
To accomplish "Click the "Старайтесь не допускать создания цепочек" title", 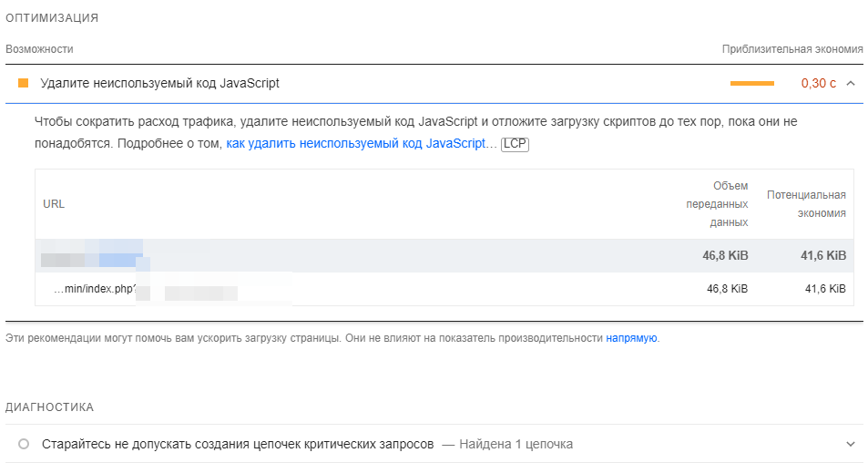I will (237, 444).
